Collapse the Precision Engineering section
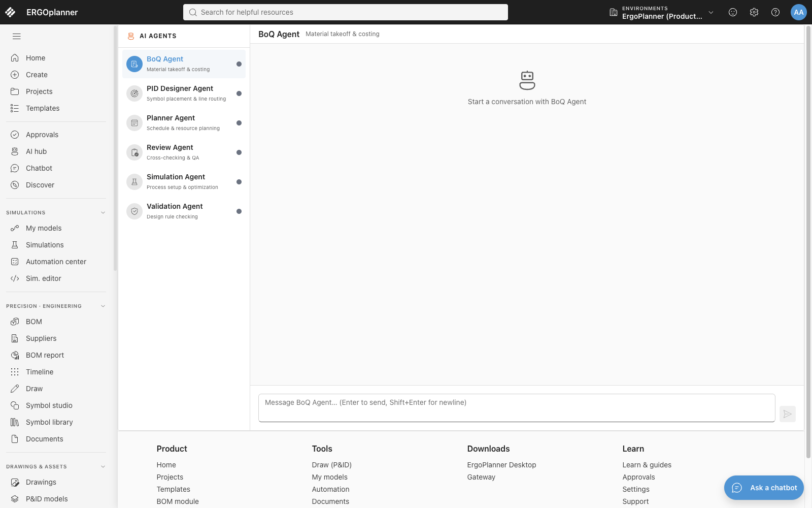Image resolution: width=812 pixels, height=508 pixels. 103,306
